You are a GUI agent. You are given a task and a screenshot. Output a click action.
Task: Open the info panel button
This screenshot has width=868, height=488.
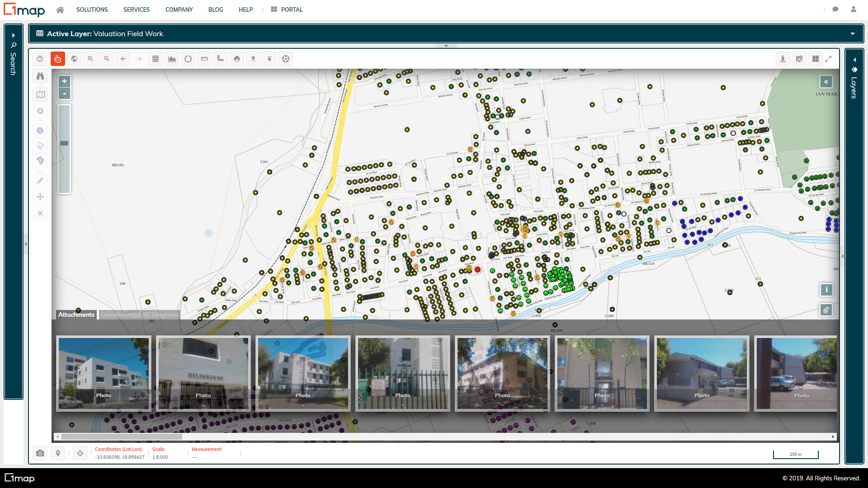pos(826,290)
